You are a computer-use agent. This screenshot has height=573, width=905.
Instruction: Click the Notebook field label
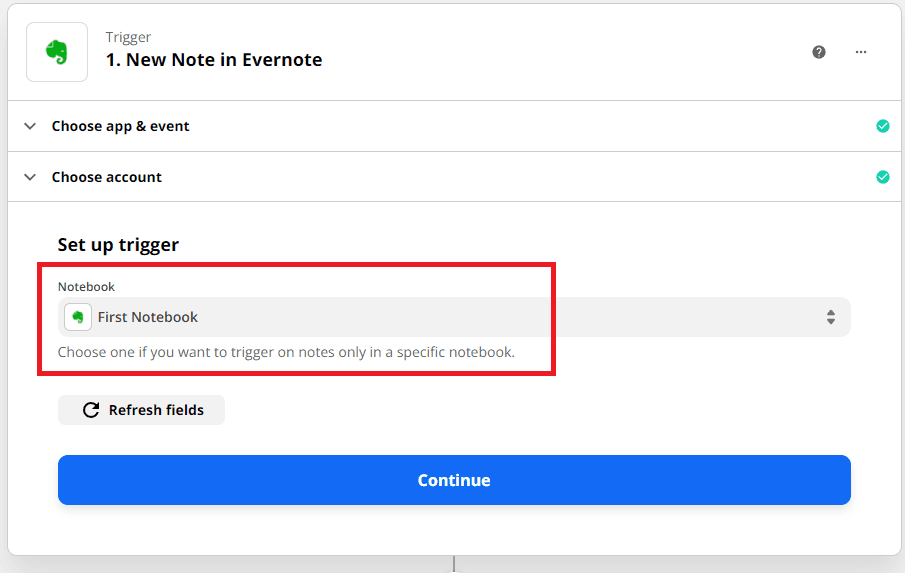pyautogui.click(x=86, y=287)
